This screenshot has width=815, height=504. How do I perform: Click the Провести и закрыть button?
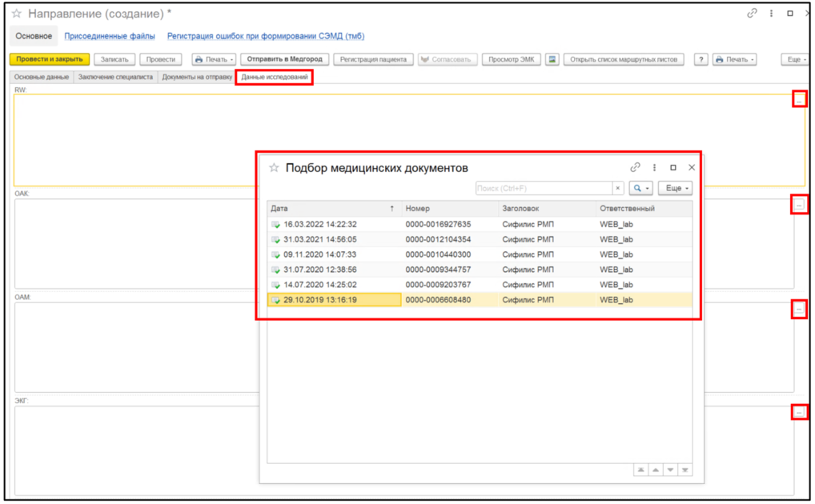coord(49,59)
